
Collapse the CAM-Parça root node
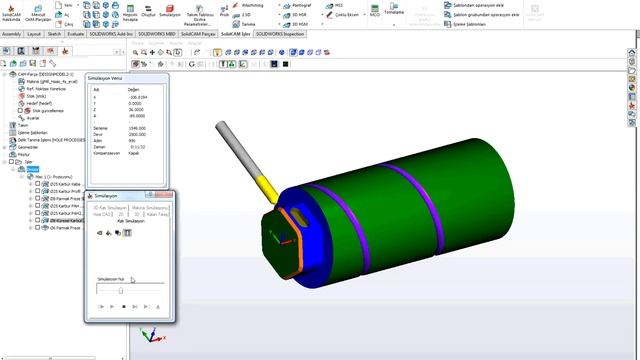4,74
